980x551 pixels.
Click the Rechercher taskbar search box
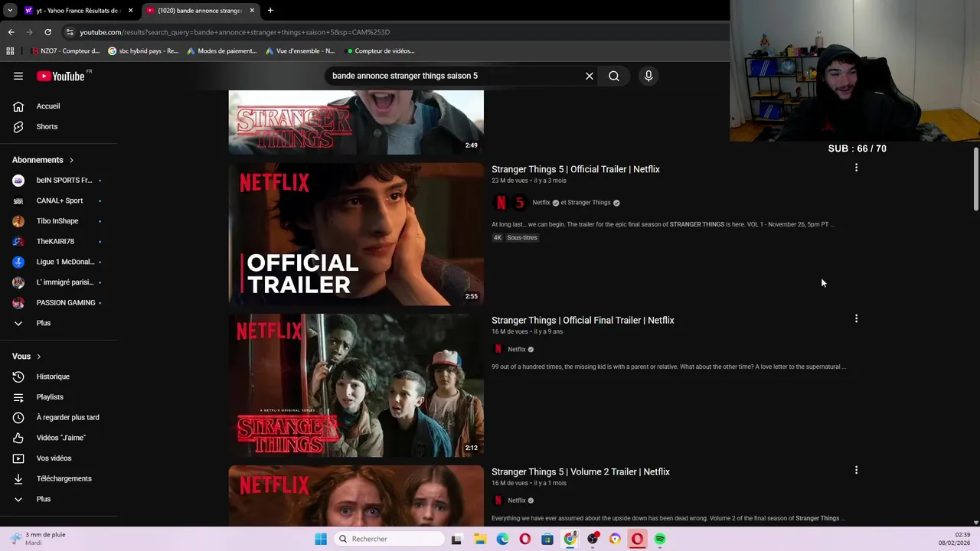tap(389, 539)
